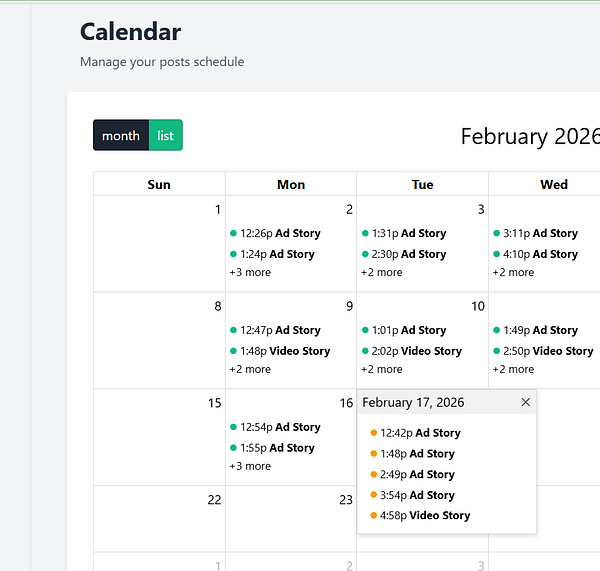This screenshot has height=571, width=600.
Task: Show +3 more events on February 16
Action: click(x=250, y=466)
